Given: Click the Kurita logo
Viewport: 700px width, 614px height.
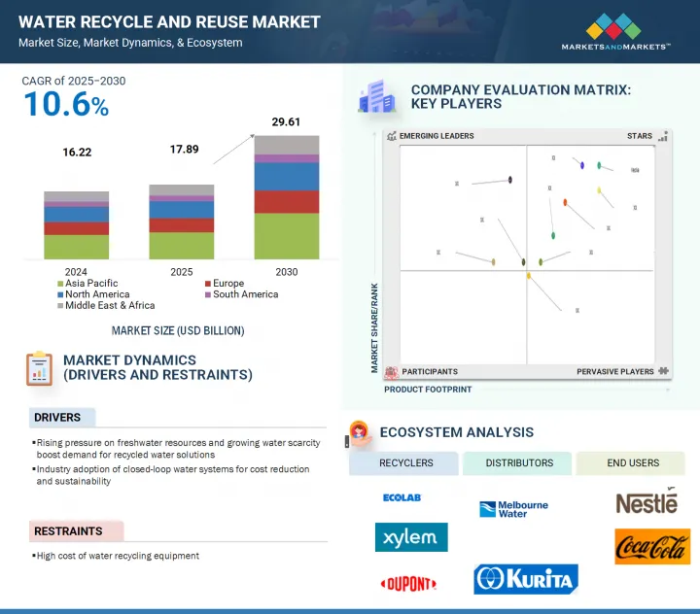Looking at the screenshot, I should (x=525, y=579).
